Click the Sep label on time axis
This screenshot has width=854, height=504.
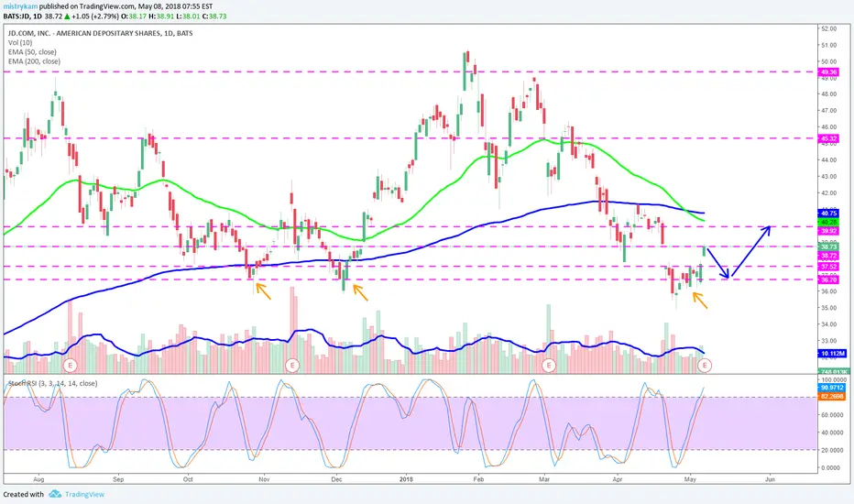point(118,479)
